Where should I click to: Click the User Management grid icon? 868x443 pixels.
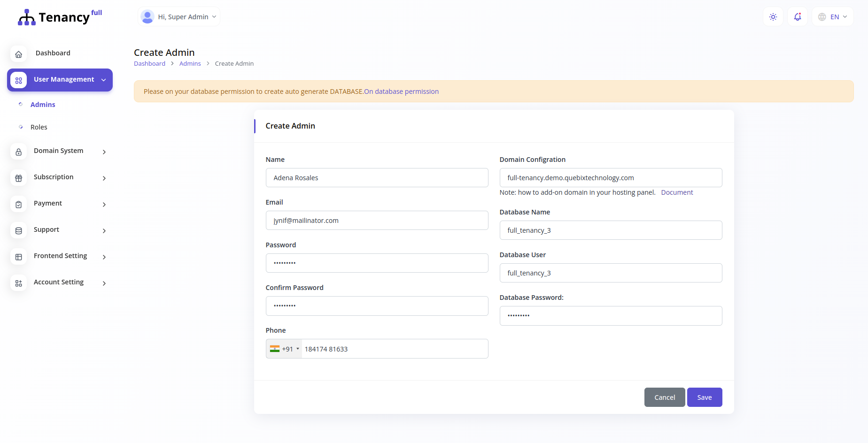[x=18, y=80]
